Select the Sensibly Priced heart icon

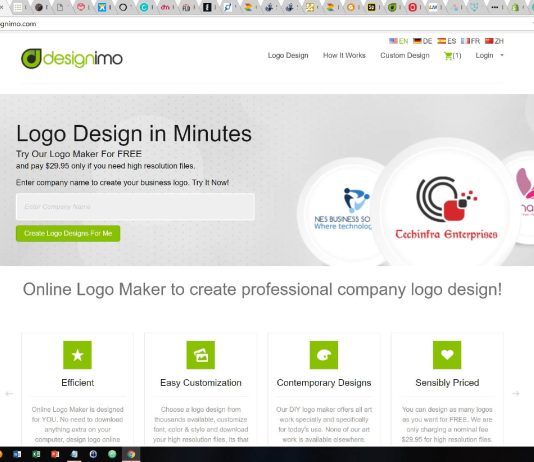click(447, 355)
